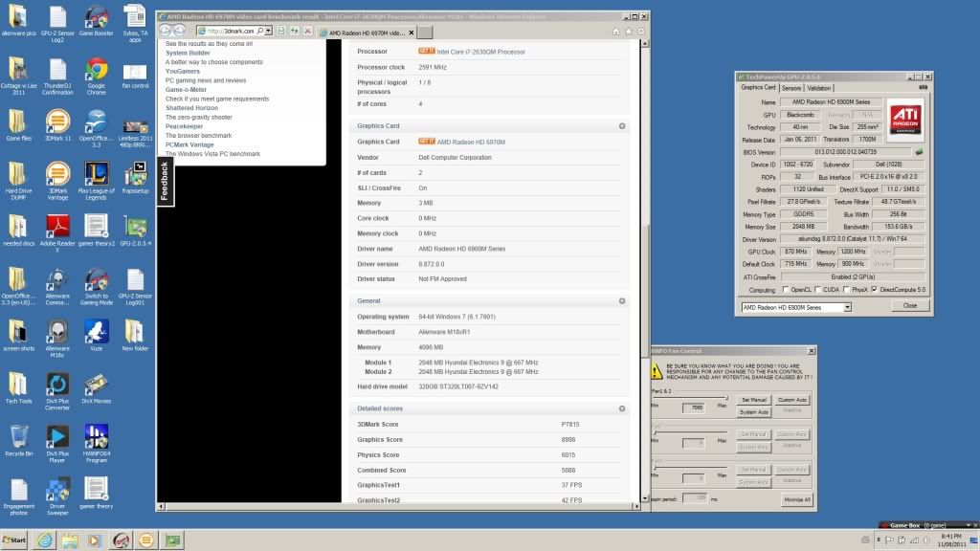Click the red stop-loading X icon
Image resolution: width=980 pixels, height=551 pixels.
[307, 31]
